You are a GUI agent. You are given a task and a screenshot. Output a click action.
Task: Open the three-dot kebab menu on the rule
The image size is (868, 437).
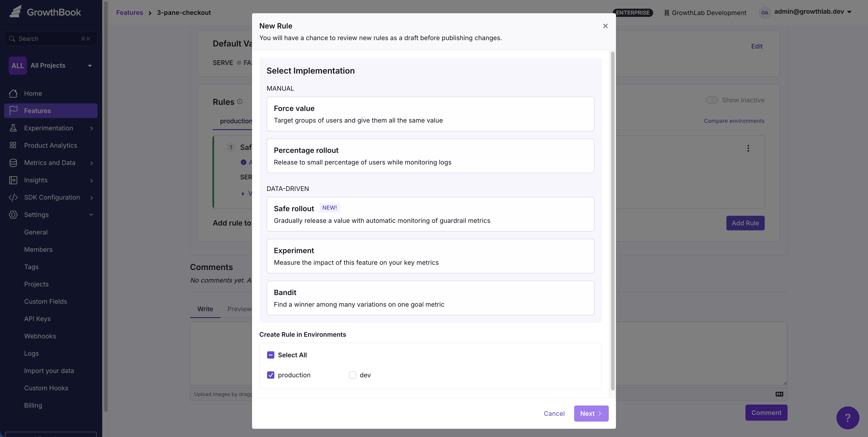(x=748, y=148)
